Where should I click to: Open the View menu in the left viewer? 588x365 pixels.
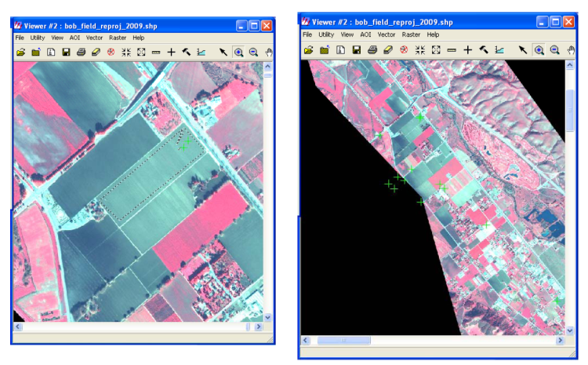coord(57,38)
